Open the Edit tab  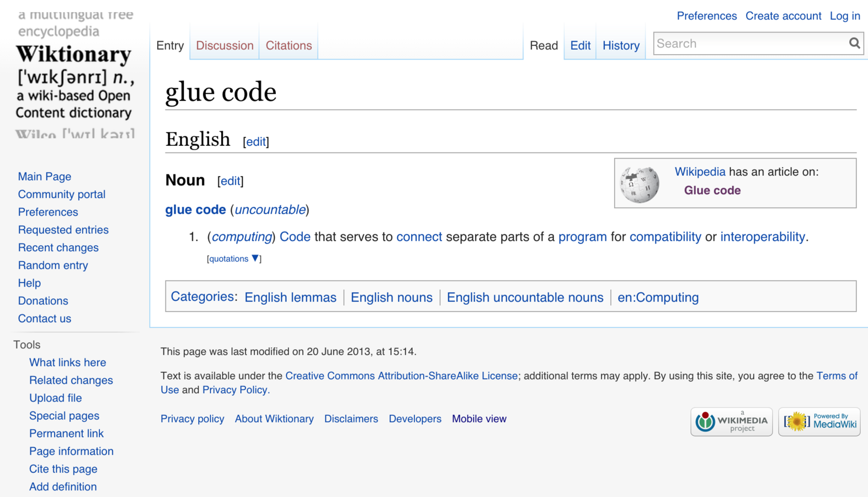(x=580, y=45)
